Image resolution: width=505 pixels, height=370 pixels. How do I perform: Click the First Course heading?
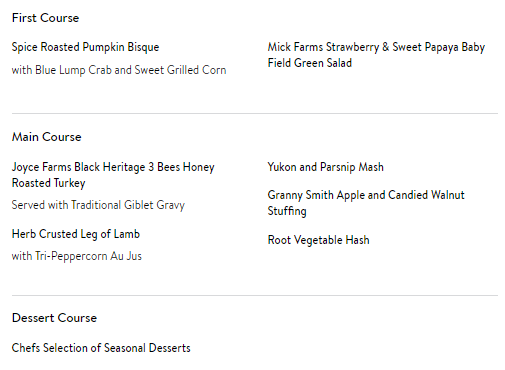(45, 18)
